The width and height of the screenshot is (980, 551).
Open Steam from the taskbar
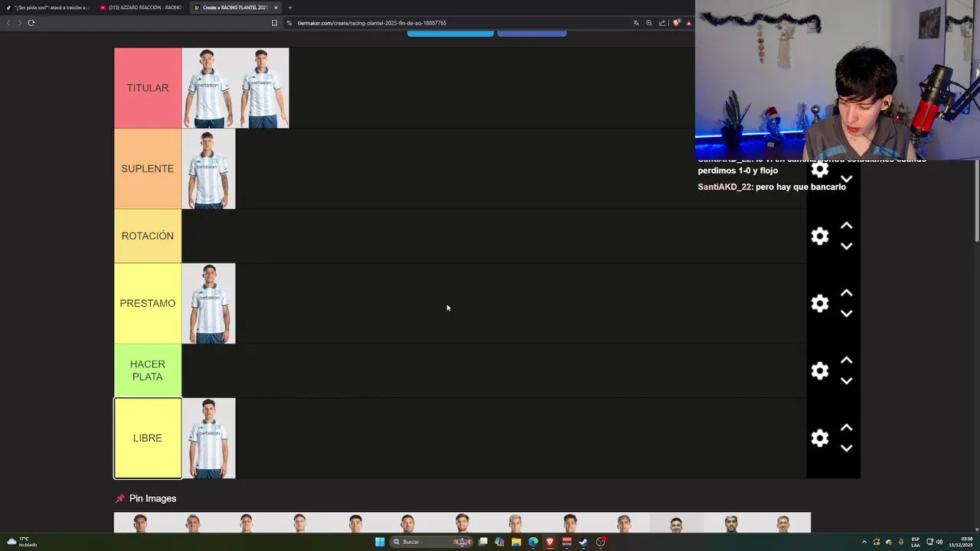coord(583,542)
